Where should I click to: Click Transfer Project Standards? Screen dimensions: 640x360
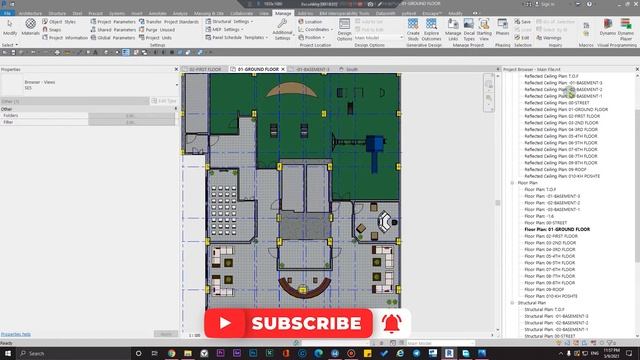point(169,22)
